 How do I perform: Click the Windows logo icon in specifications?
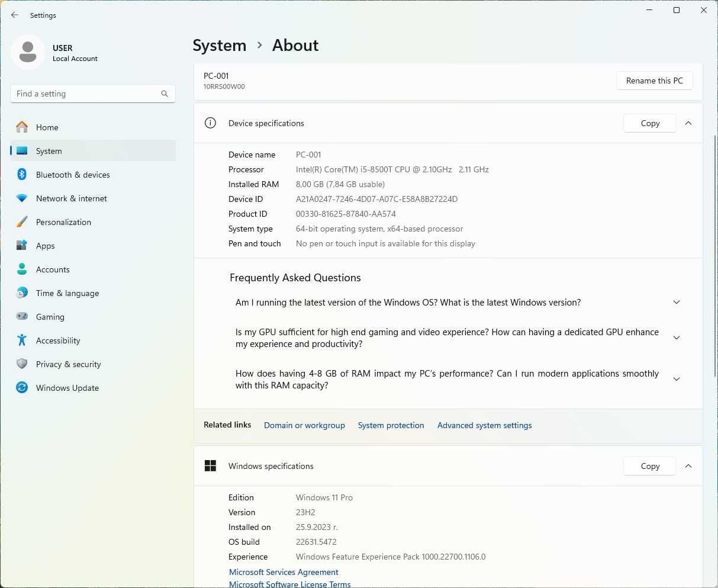210,466
